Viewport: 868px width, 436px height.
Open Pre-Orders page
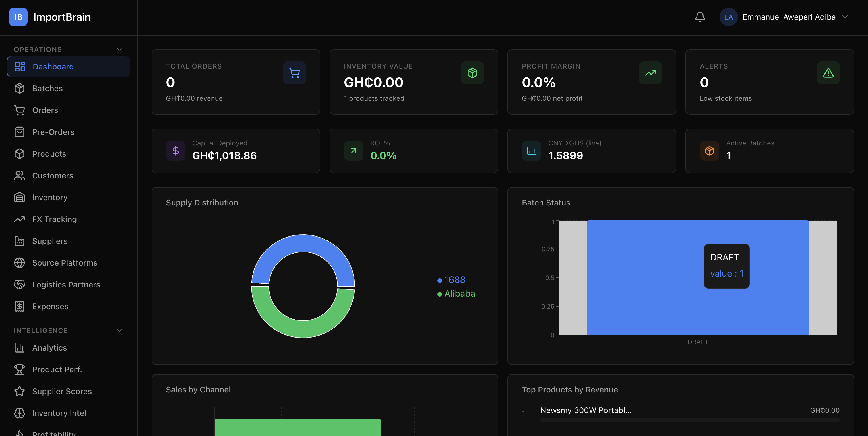pos(68,132)
